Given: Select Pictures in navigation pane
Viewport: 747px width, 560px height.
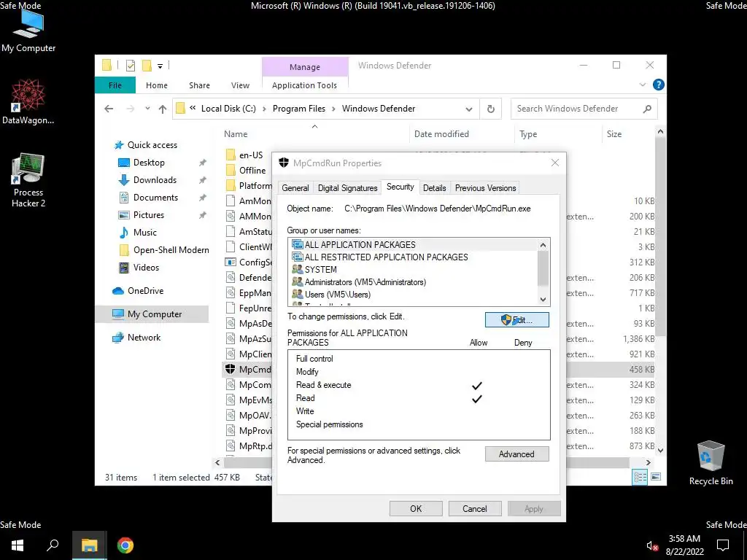Looking at the screenshot, I should [149, 215].
